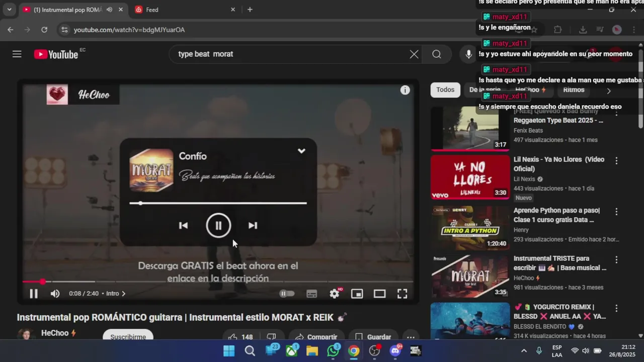Switch to the Feed browser tab
644x362 pixels.
click(x=184, y=10)
